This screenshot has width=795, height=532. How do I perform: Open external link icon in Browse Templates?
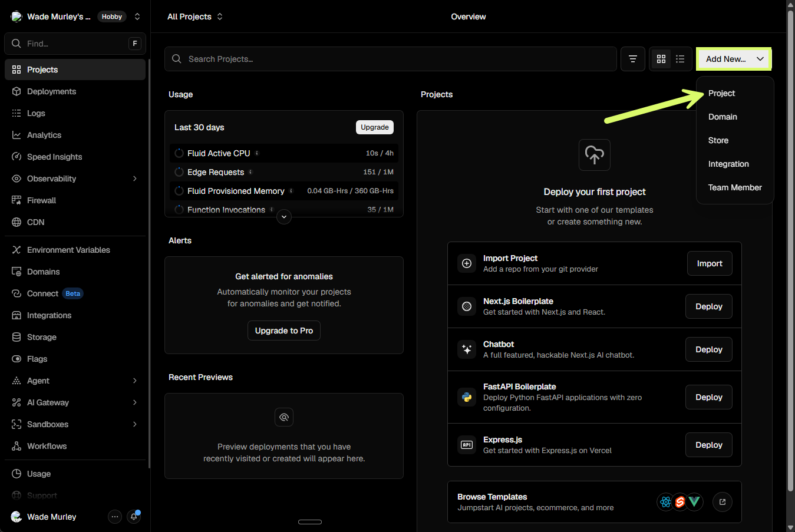pyautogui.click(x=723, y=502)
